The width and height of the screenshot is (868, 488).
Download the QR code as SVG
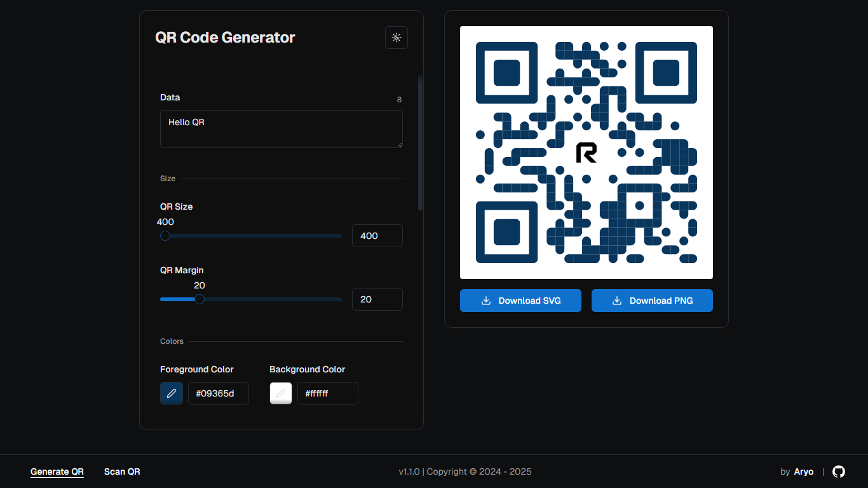coord(520,300)
